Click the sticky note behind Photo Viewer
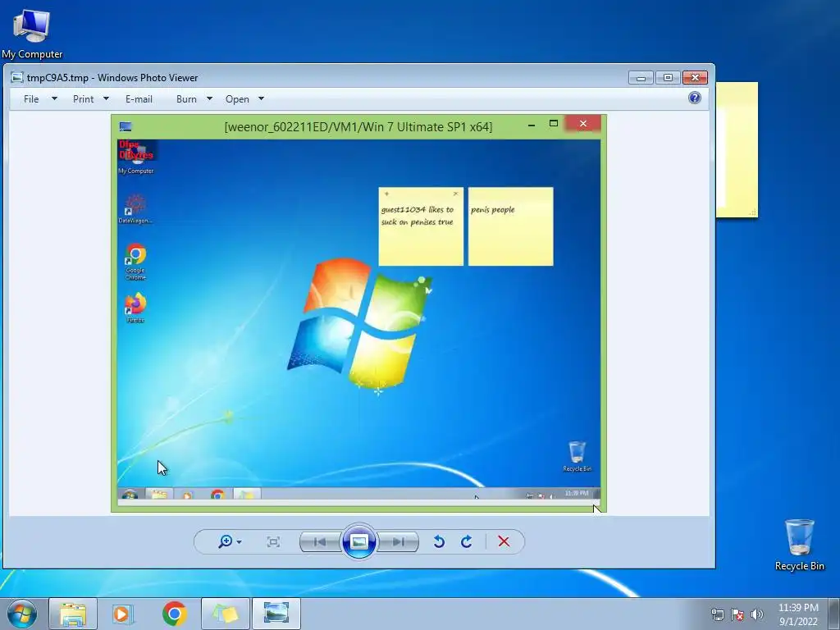Viewport: 840px width, 630px height. click(x=737, y=150)
